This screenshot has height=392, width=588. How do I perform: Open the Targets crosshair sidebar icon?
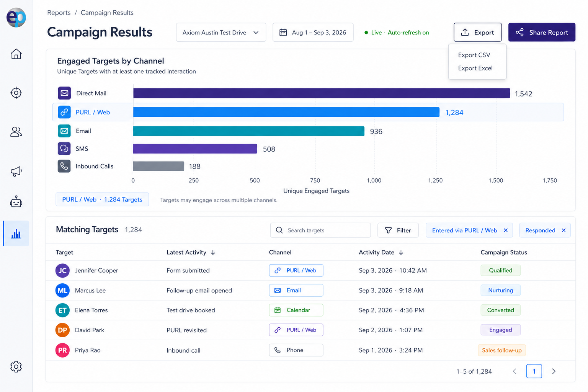click(x=16, y=93)
